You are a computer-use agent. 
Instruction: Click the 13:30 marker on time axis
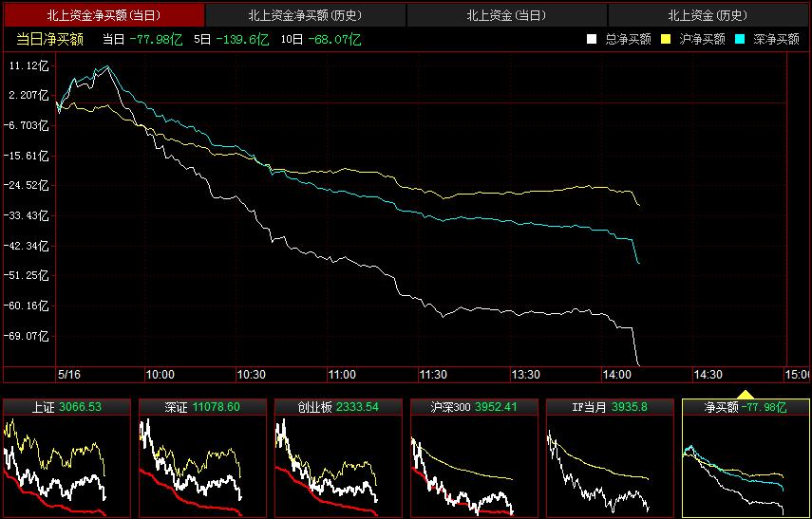(525, 375)
